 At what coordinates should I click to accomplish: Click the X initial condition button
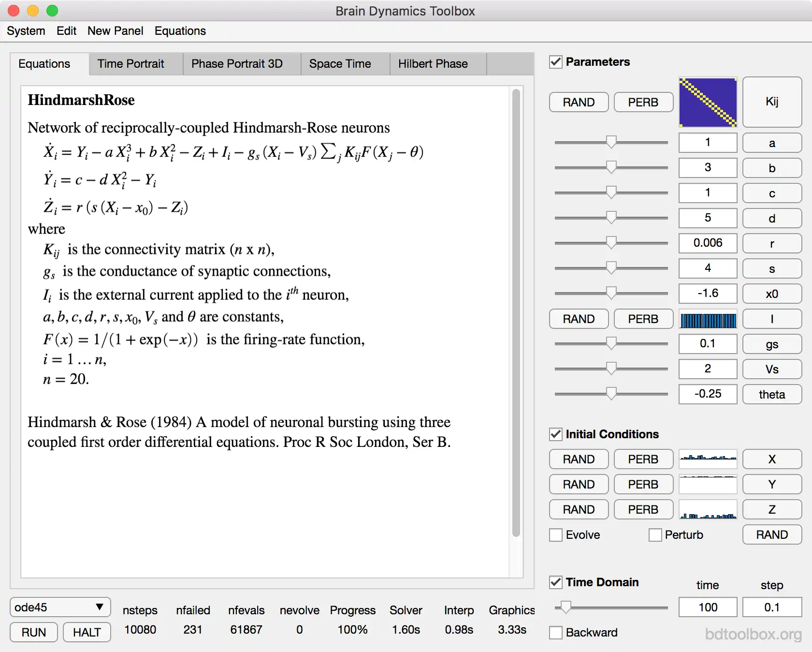pyautogui.click(x=772, y=459)
